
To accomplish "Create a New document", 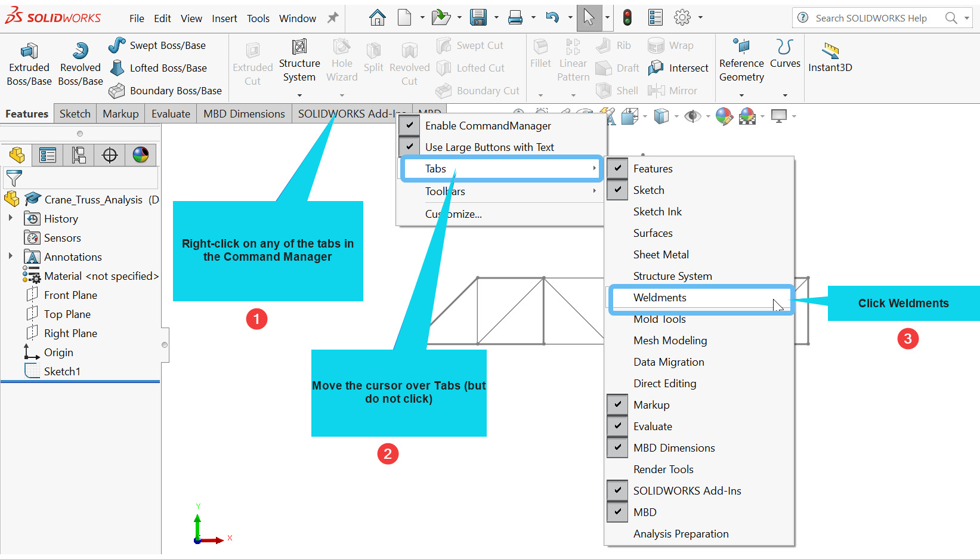I will (x=404, y=18).
